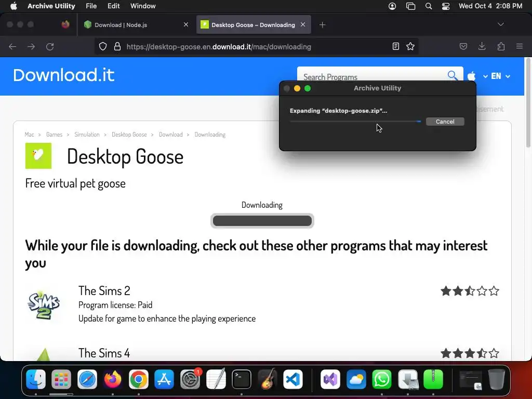View site security lock info

click(x=117, y=46)
